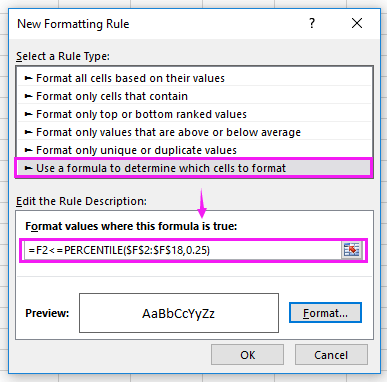Click inside the PERCENTILE formula input field
This screenshot has height=382, width=387.
coord(182,250)
